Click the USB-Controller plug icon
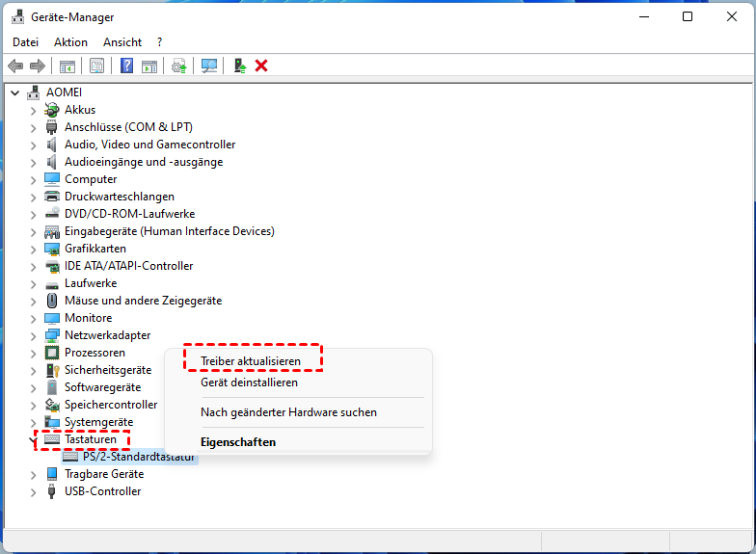 click(x=52, y=491)
